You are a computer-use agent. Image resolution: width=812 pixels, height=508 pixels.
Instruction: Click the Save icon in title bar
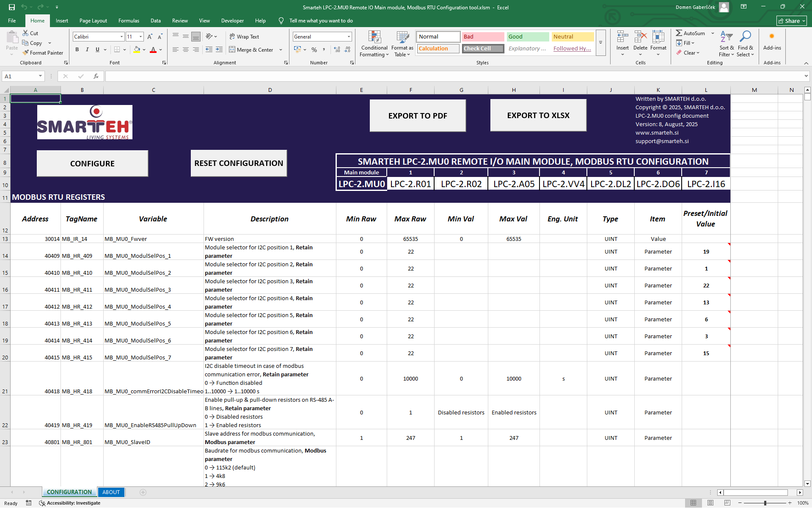12,7
